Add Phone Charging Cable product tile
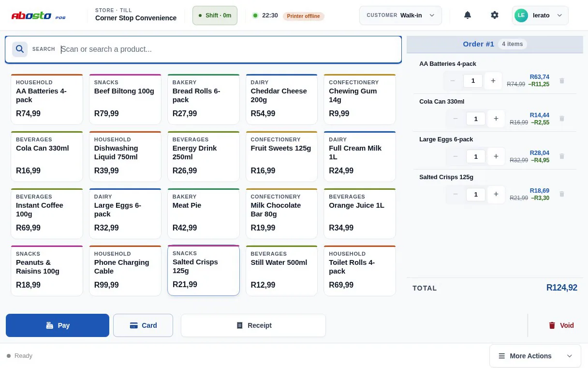 125,271
